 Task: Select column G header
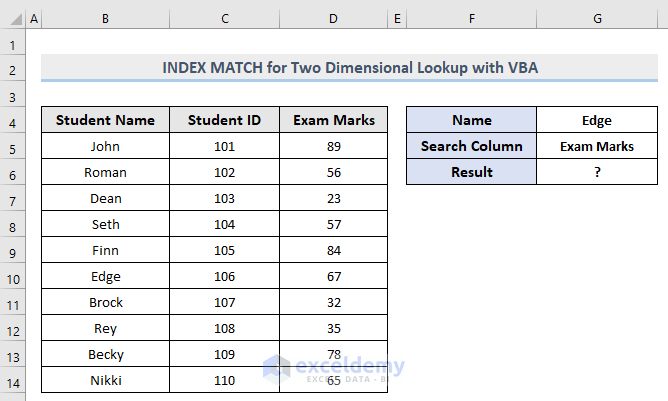point(596,19)
